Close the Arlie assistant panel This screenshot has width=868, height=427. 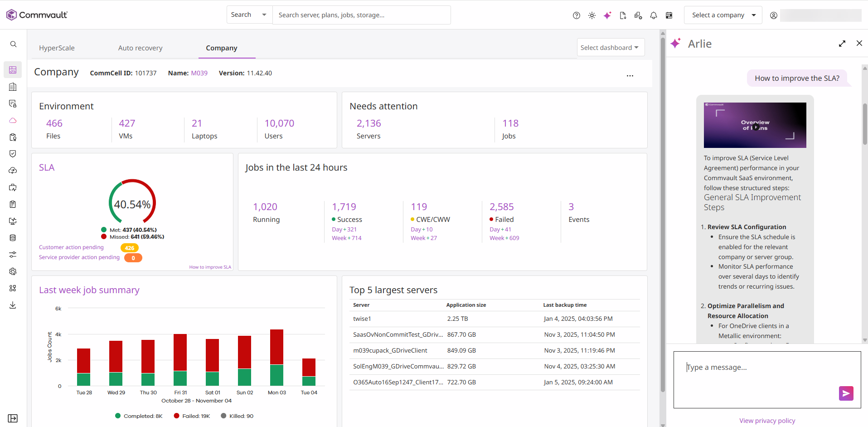click(859, 43)
